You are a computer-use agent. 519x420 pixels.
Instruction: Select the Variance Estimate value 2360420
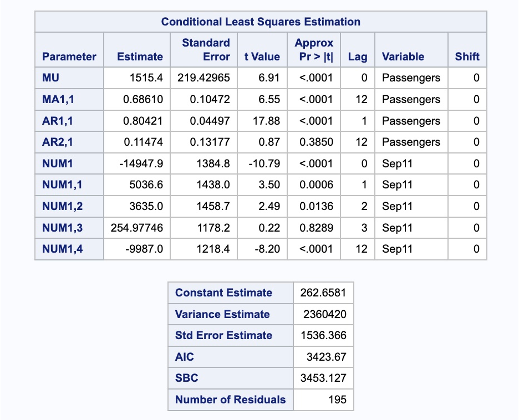click(325, 315)
